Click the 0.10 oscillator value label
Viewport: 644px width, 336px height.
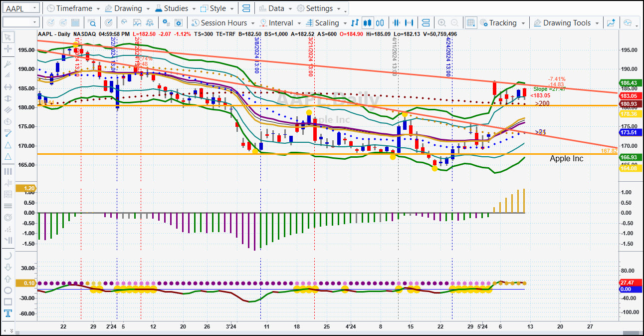(x=25, y=283)
